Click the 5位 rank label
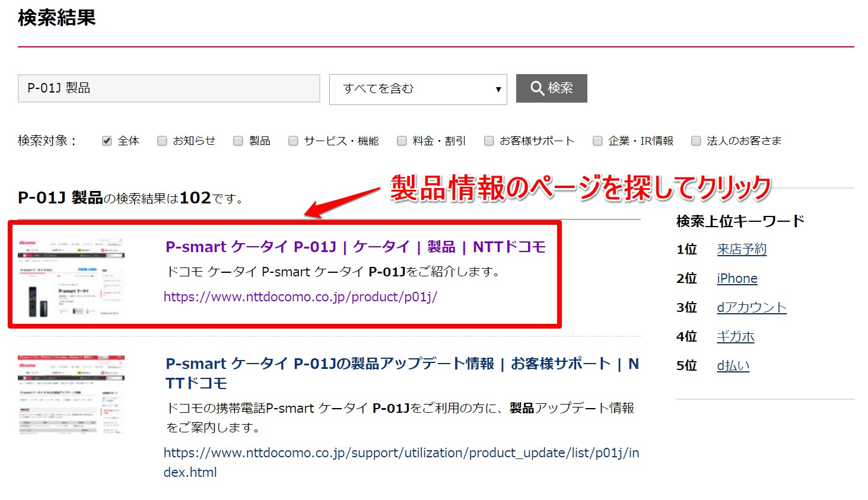This screenshot has height=500, width=868. 686,365
